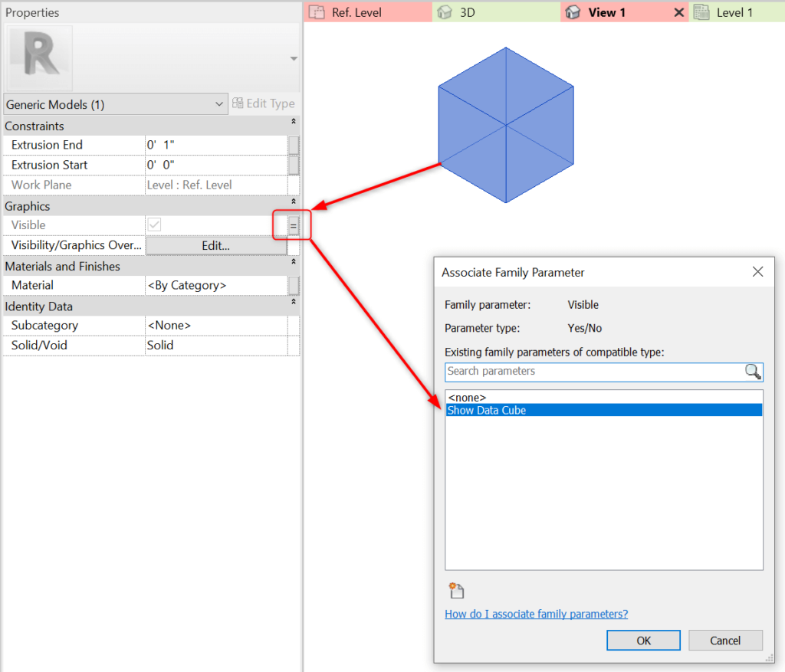Click the 3D view cube icon
The width and height of the screenshot is (785, 672).
[445, 12]
